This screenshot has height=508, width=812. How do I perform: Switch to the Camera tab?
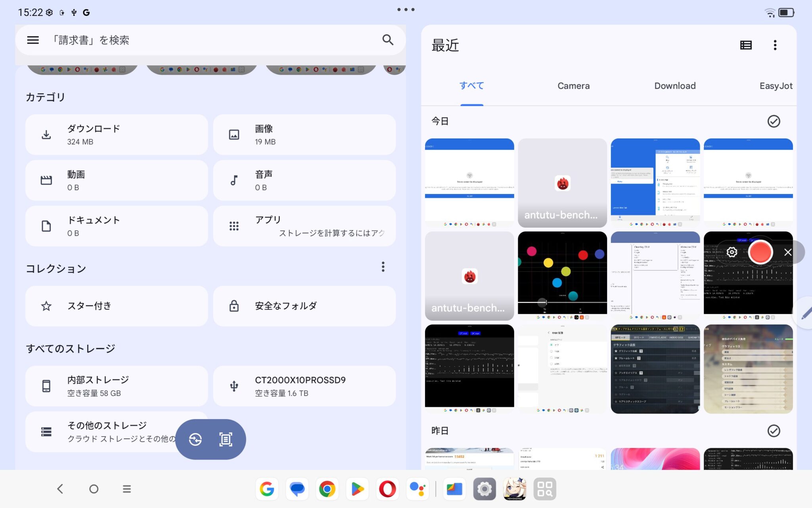573,86
